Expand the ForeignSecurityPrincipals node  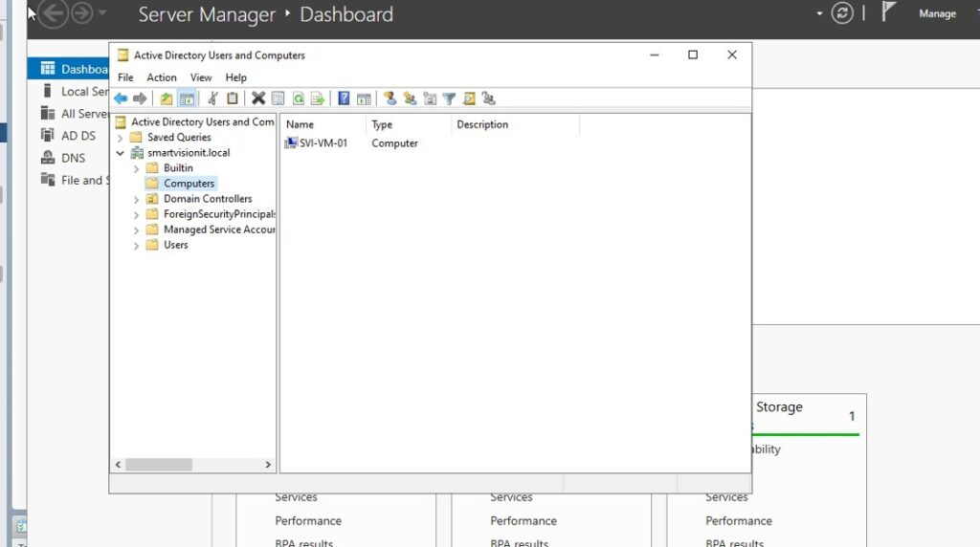136,215
